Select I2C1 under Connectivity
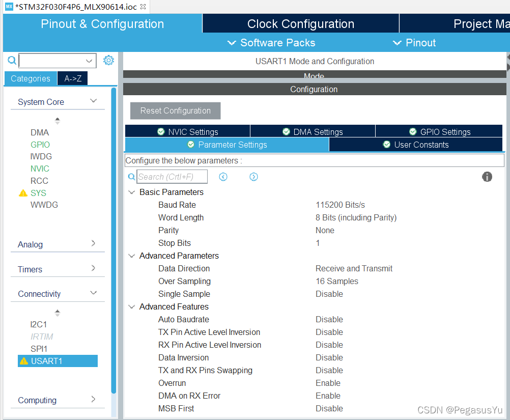Image resolution: width=510 pixels, height=420 pixels. (39, 324)
